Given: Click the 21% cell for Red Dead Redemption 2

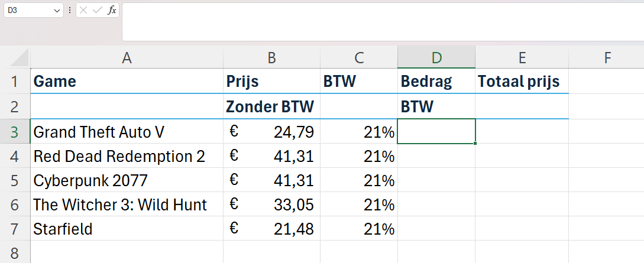Looking at the screenshot, I should 359,156.
